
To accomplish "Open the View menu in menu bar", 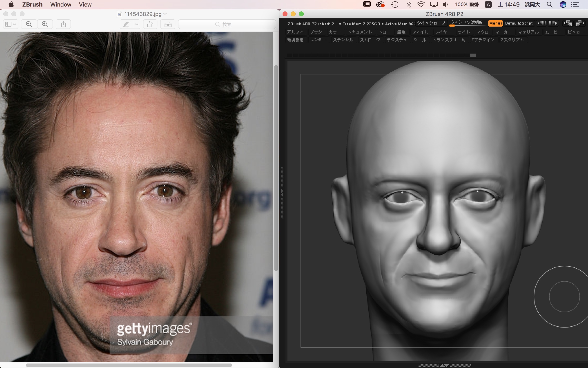I will 85,4.
